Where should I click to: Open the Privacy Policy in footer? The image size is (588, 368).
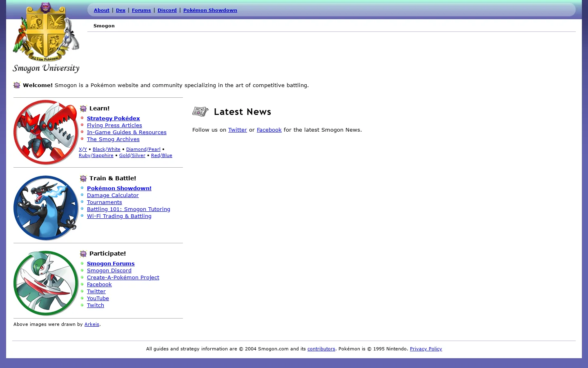pos(426,349)
